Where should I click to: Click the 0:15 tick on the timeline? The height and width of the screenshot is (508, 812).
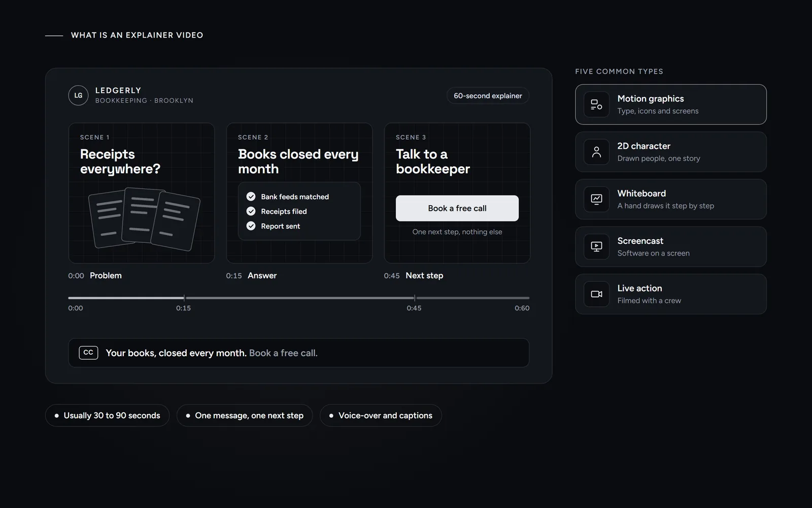click(184, 298)
